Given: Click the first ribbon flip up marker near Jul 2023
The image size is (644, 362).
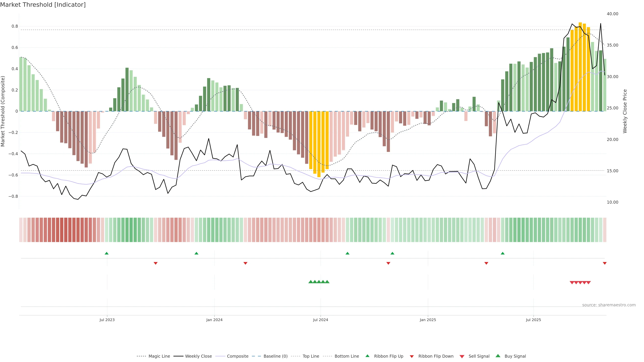Looking at the screenshot, I should click(106, 253).
